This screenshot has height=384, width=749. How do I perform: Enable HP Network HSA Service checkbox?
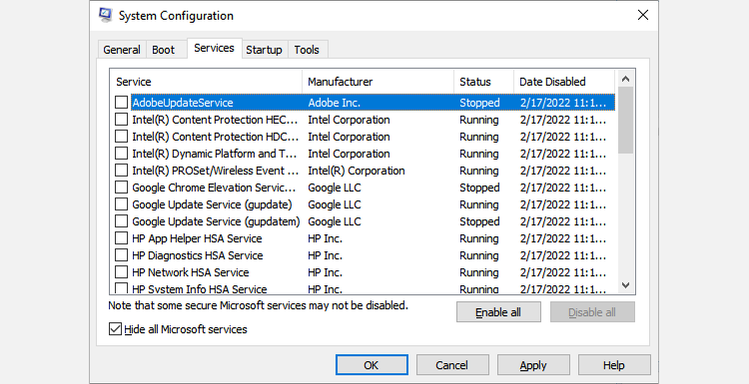point(121,272)
